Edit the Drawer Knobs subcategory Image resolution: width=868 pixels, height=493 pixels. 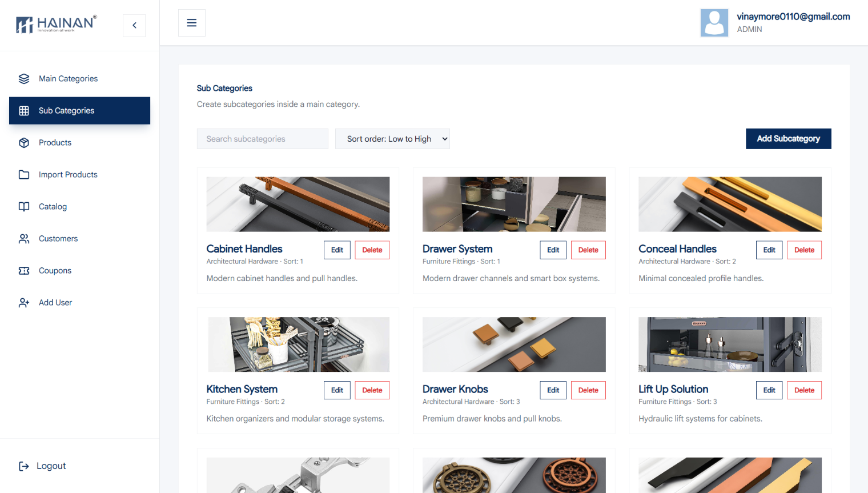553,390
